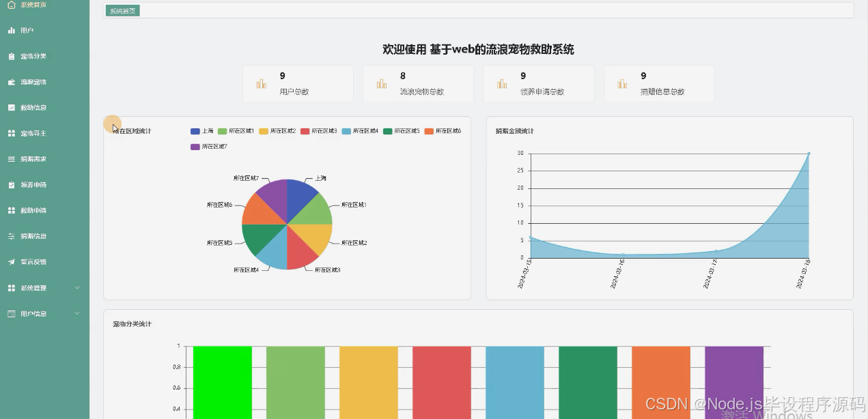The image size is (868, 419).
Task: Click the line chart point above 2024-03-18
Action: pos(809,154)
